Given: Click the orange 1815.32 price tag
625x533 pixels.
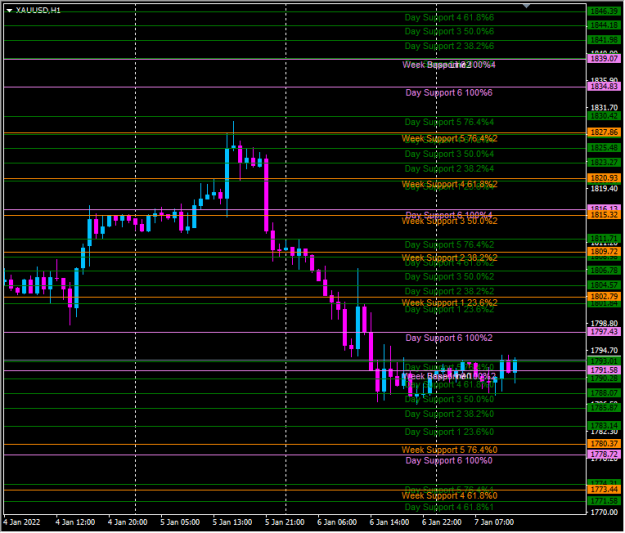Looking at the screenshot, I should (604, 215).
